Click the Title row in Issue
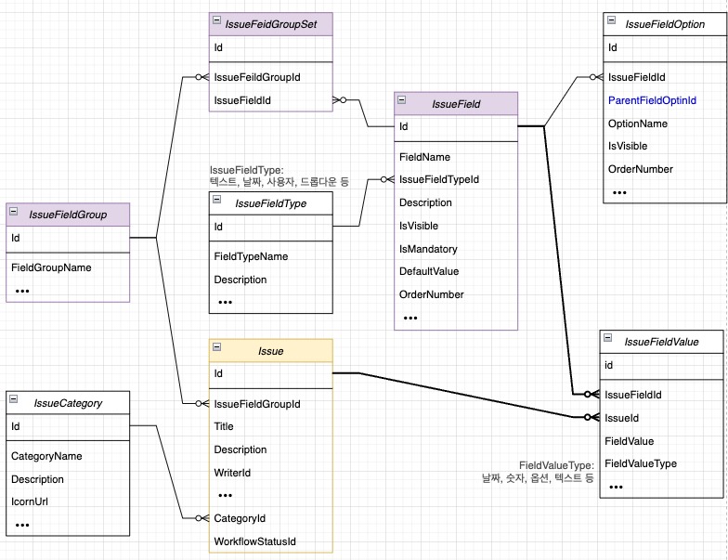This screenshot has width=728, height=560. pyautogui.click(x=271, y=426)
